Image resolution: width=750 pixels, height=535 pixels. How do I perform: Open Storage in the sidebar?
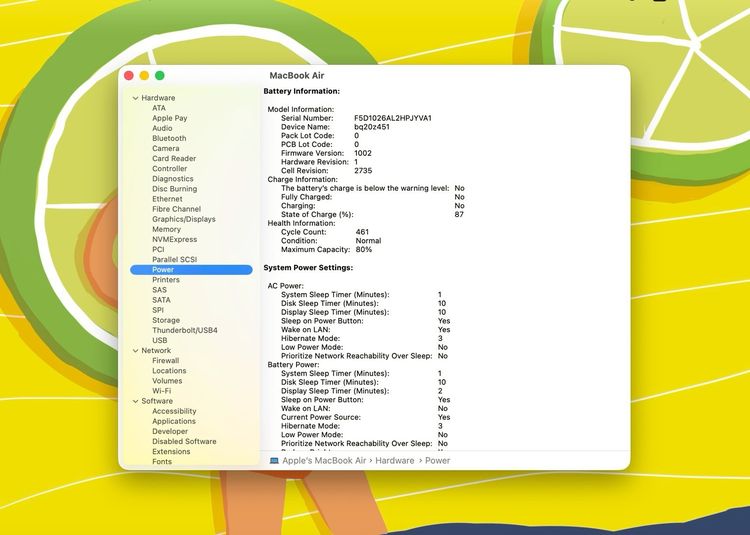point(166,320)
